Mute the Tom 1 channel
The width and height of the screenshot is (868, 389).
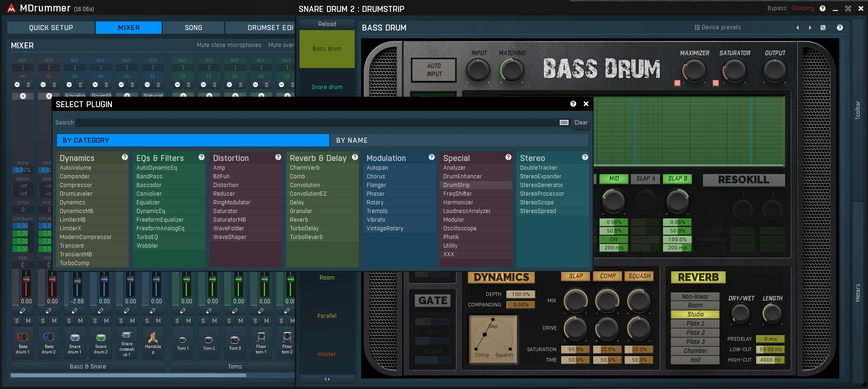pos(188,321)
